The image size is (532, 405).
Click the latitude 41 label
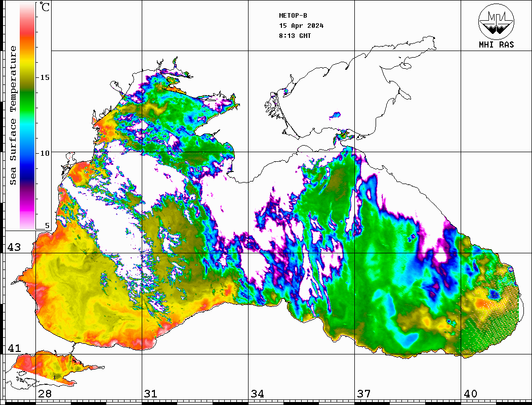point(14,348)
